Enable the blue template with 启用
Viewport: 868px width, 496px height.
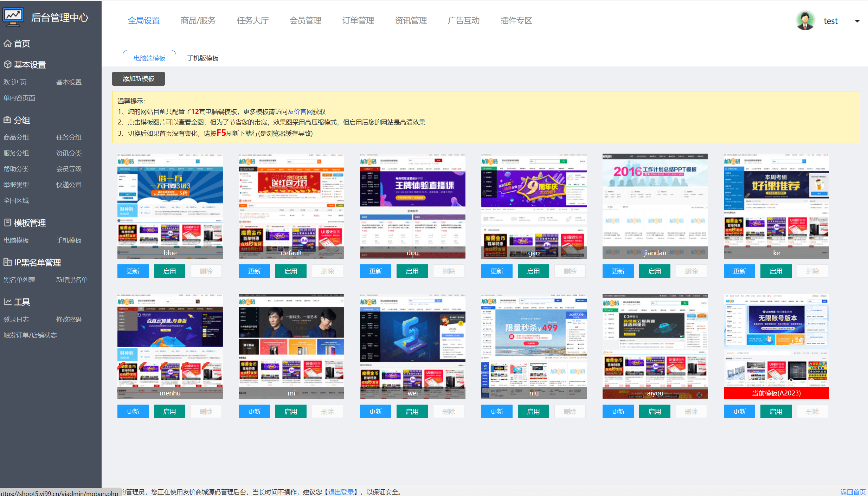[x=169, y=271]
